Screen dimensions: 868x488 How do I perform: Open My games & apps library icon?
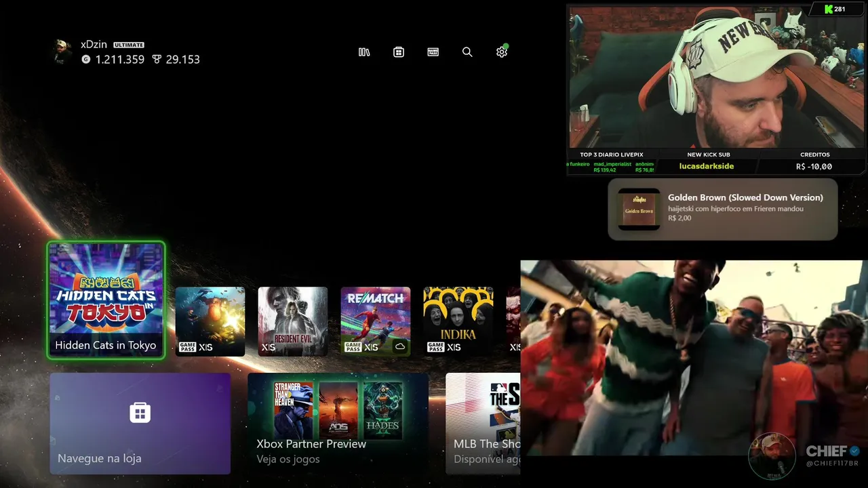tap(364, 52)
